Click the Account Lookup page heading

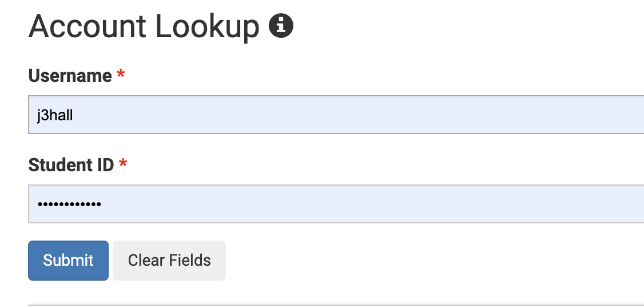click(144, 26)
